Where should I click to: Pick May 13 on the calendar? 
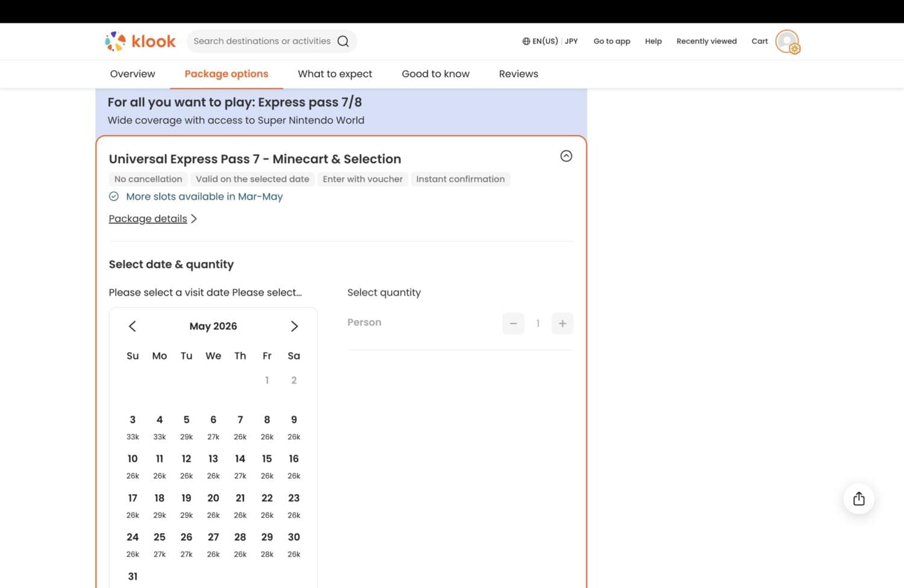tap(213, 466)
